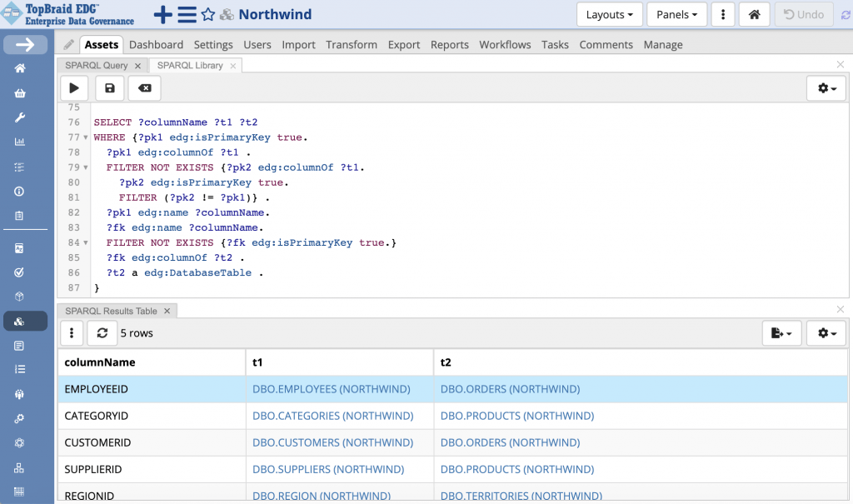Open the home icon in the left sidebar
The image size is (853, 504).
(20, 68)
